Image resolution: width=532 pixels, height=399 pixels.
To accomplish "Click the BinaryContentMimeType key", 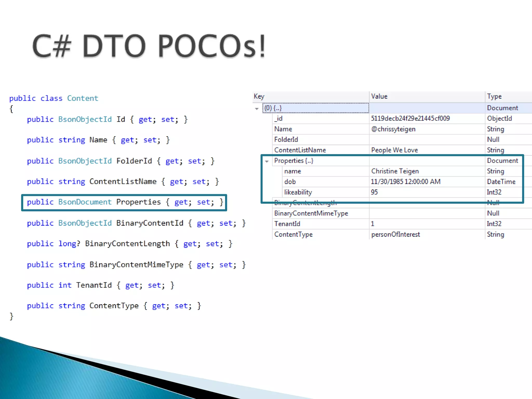I will (x=311, y=213).
